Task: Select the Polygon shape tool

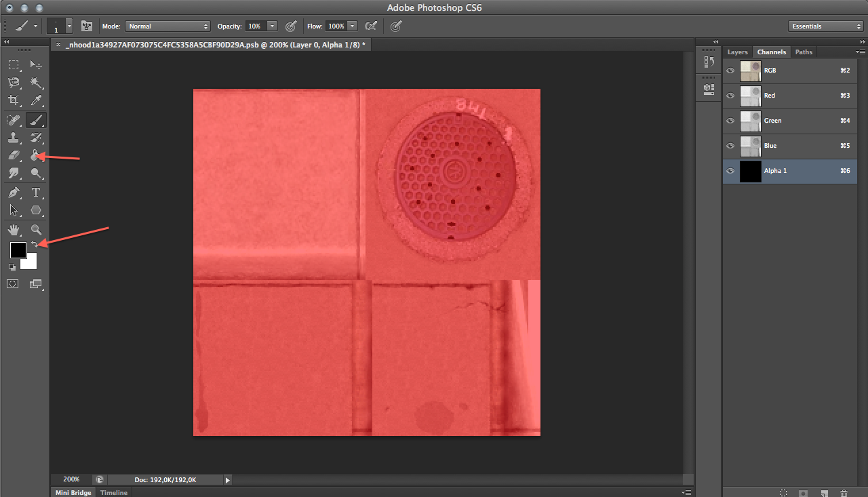Action: click(36, 210)
